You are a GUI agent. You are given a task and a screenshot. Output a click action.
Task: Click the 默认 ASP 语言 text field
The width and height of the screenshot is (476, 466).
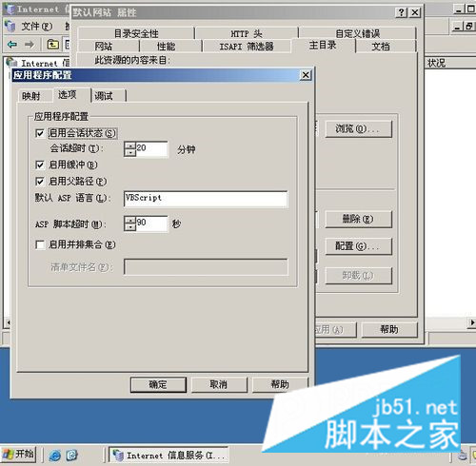point(206,199)
